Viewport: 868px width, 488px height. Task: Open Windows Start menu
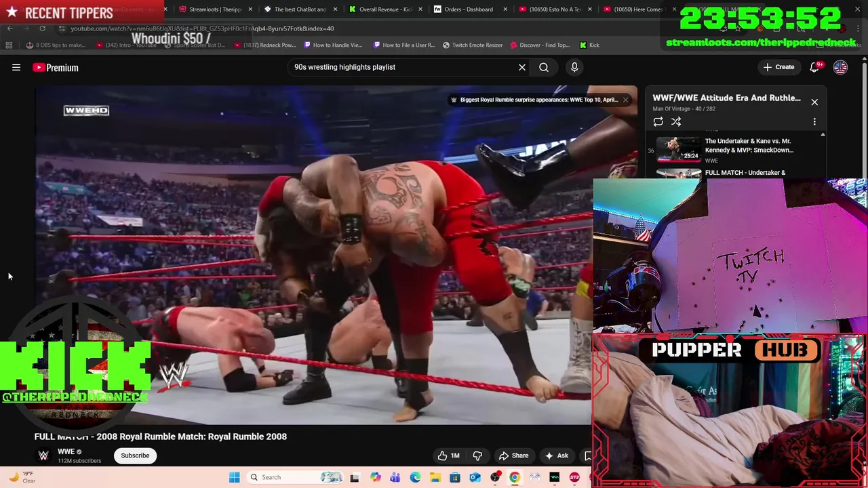click(x=234, y=477)
